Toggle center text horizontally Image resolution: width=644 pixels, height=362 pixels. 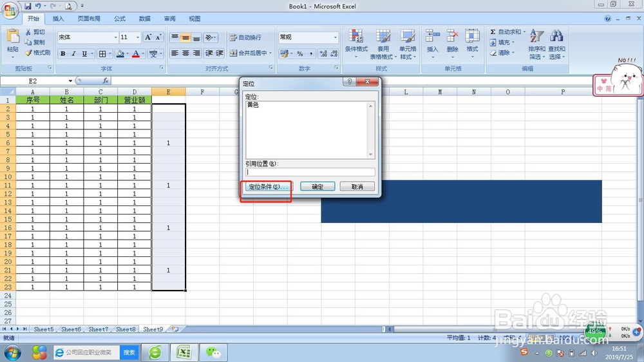(185, 53)
